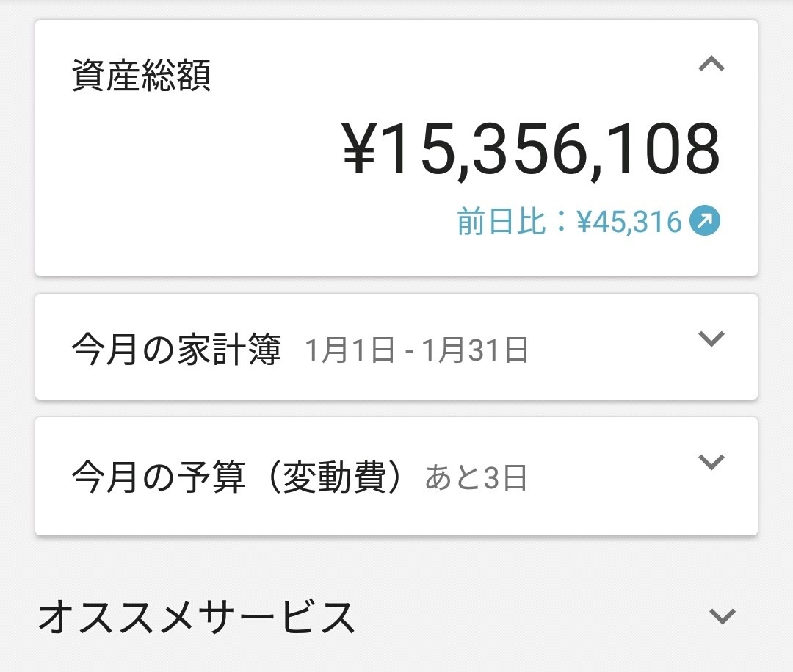Tap the blue upward-trend arrow icon

click(704, 221)
